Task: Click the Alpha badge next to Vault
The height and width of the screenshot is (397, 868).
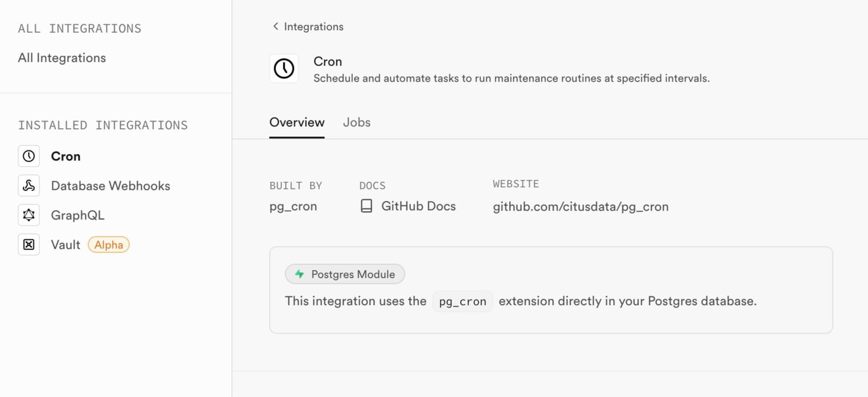Action: (109, 245)
